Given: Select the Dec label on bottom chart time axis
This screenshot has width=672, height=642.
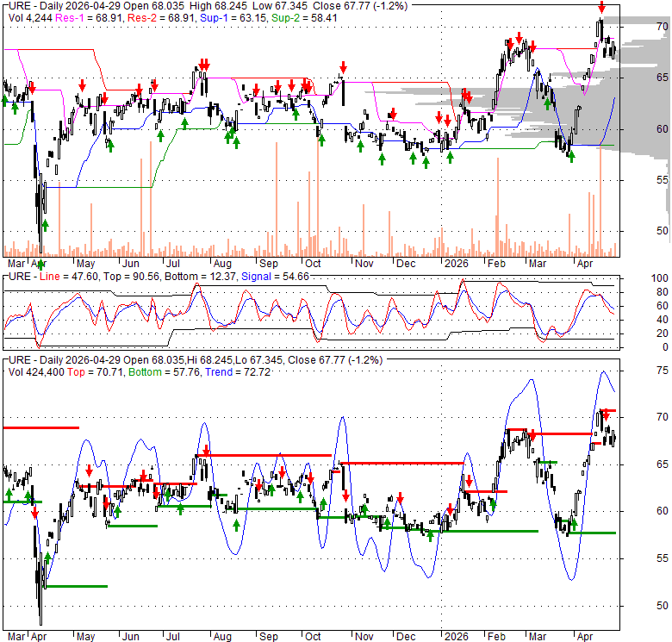Looking at the screenshot, I should 406,637.
